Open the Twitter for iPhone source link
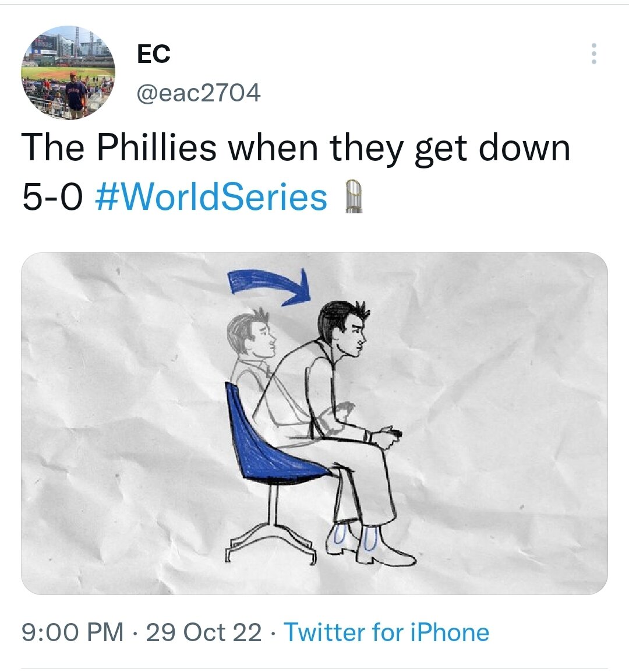This screenshot has height=672, width=629. 386,632
